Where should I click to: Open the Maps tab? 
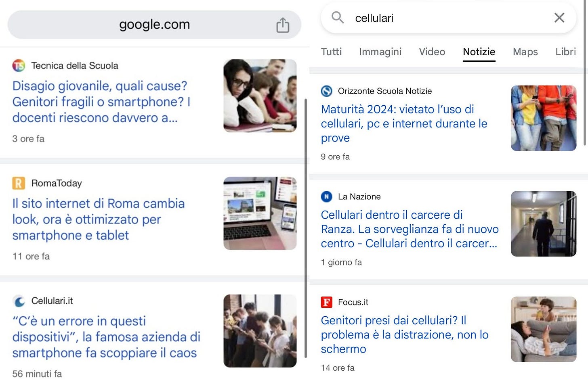pos(525,52)
